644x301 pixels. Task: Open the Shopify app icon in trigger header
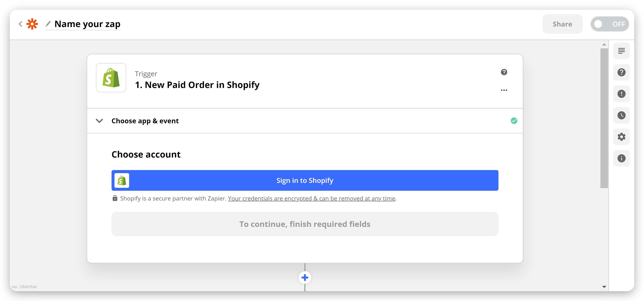click(111, 78)
